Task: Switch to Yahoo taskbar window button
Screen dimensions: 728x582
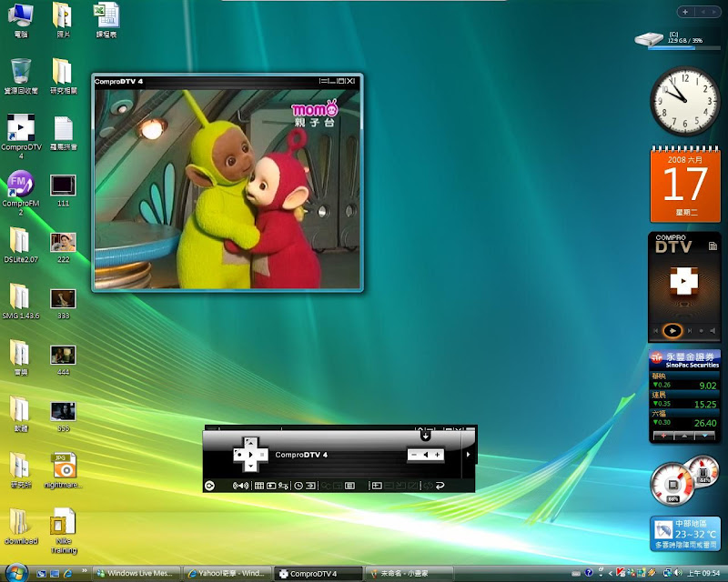Action: pos(227,573)
